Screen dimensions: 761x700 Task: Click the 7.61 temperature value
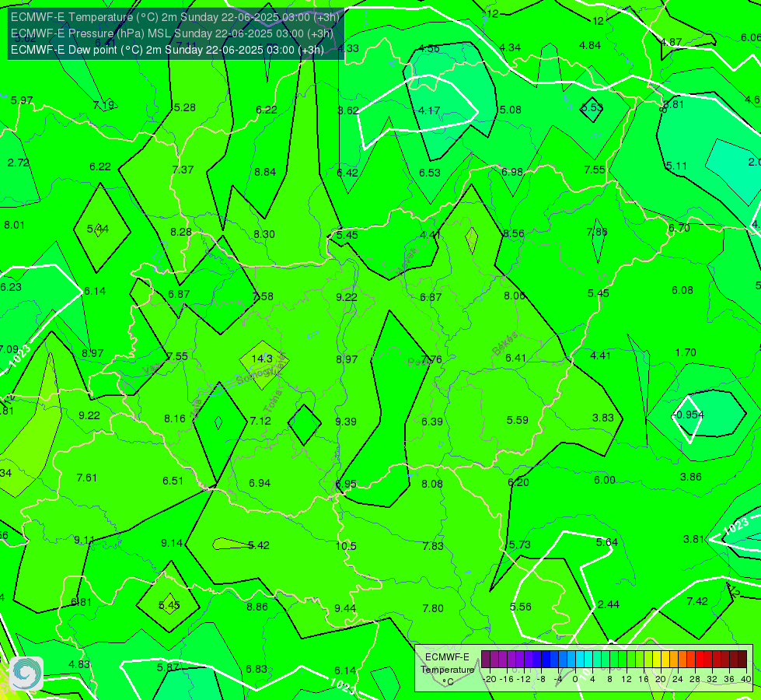87,478
